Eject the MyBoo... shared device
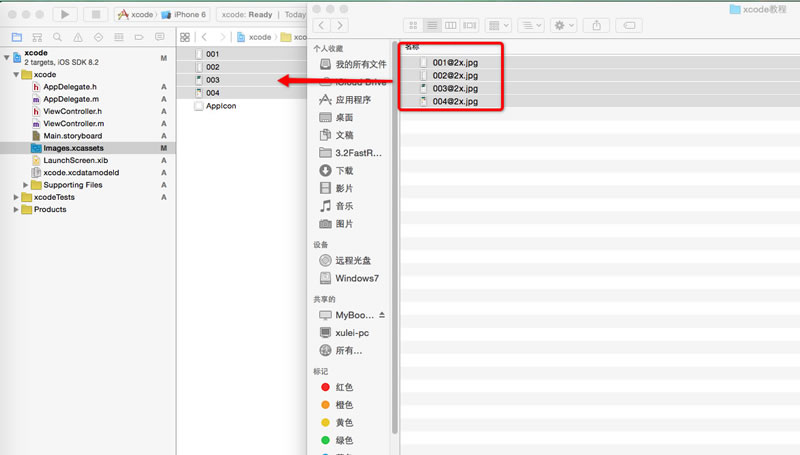This screenshot has height=455, width=800. coord(382,315)
